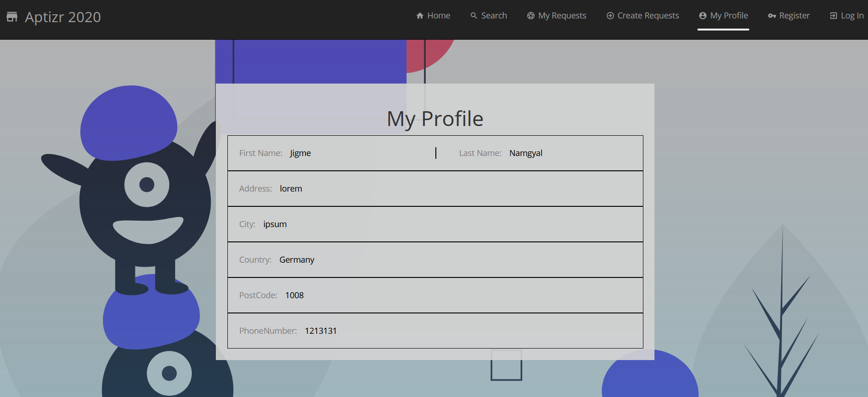Click the city value ipsum
This screenshot has height=397, width=868.
tap(275, 224)
